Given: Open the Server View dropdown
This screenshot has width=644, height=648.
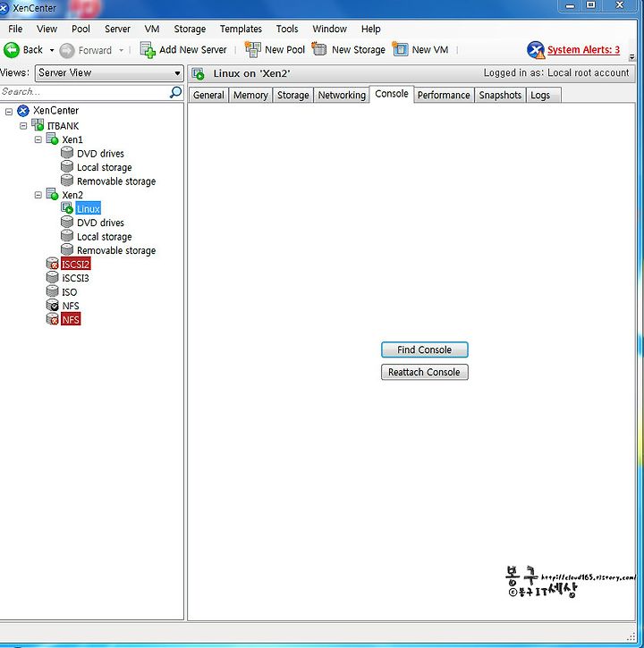Looking at the screenshot, I should (109, 73).
